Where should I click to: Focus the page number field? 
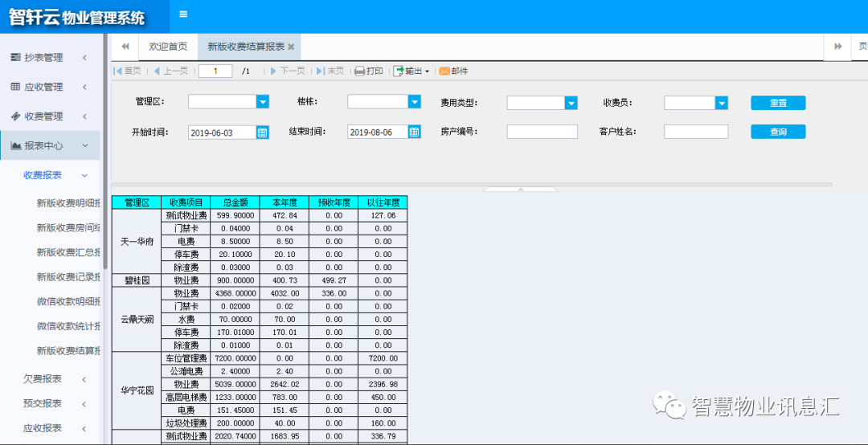[215, 71]
